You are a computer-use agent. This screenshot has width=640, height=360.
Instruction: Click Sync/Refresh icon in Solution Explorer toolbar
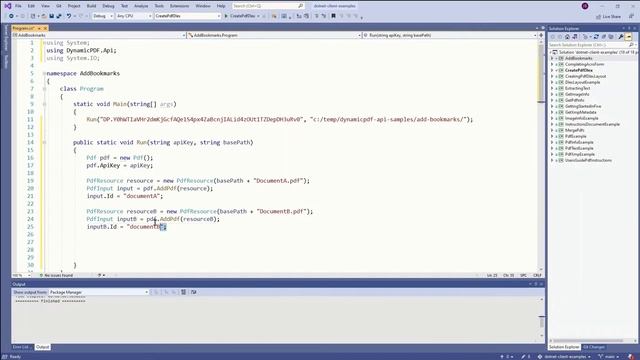pos(596,37)
